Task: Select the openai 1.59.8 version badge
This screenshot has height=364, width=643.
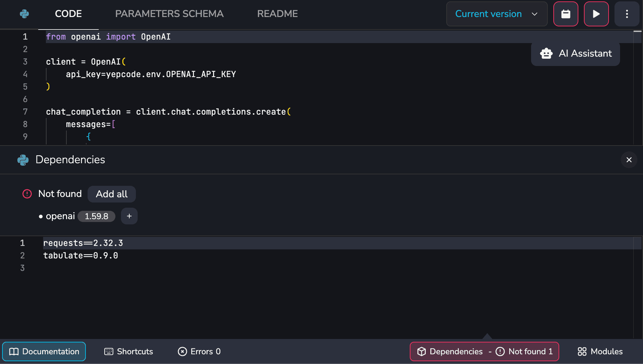Action: pyautogui.click(x=96, y=216)
